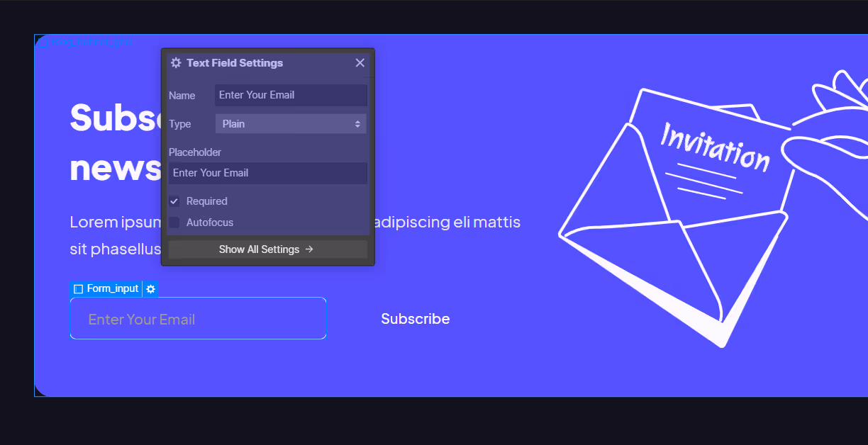The image size is (868, 445).
Task: Close the Text Field Settings popup
Action: [360, 62]
